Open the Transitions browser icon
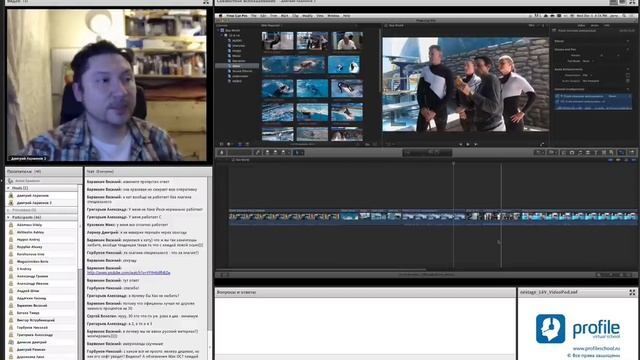Image resolution: width=640 pixels, height=360 pixels. pos(588,152)
